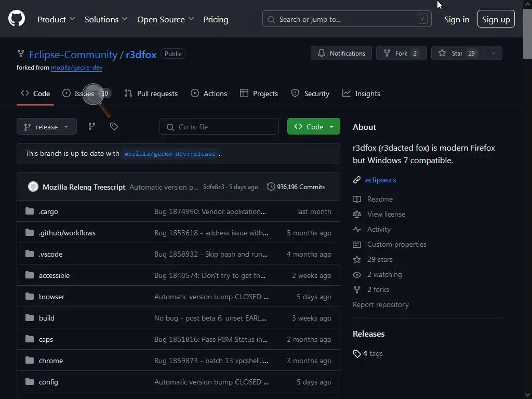Image resolution: width=532 pixels, height=399 pixels.
Task: Open the mozilla/gecko-dev forked-from link
Action: [x=76, y=68]
